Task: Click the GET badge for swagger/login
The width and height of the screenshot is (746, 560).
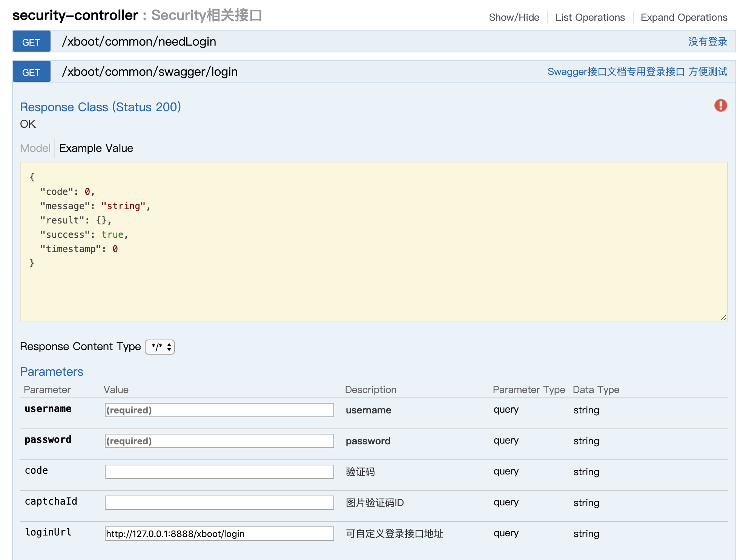Action: click(31, 72)
